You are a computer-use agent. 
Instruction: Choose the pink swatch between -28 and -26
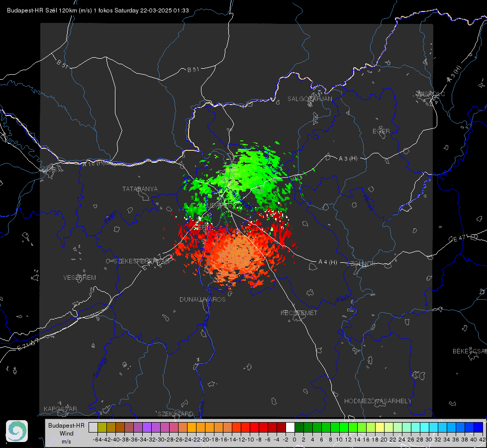(x=174, y=427)
